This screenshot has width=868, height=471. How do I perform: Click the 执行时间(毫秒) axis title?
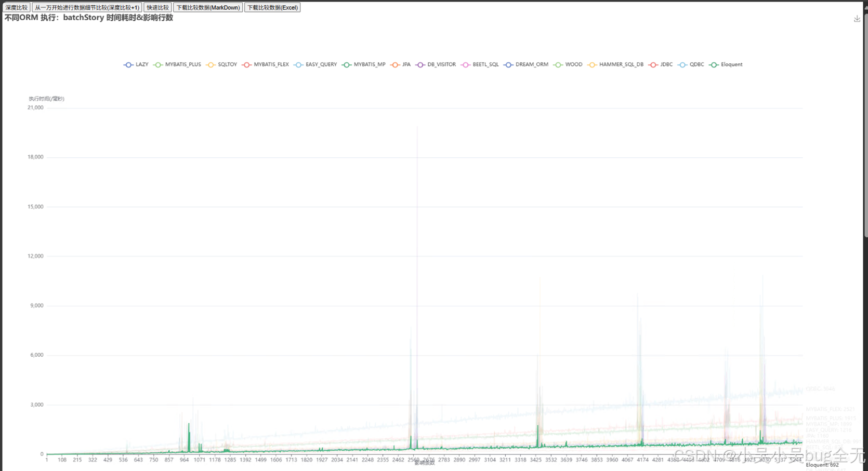[x=46, y=99]
